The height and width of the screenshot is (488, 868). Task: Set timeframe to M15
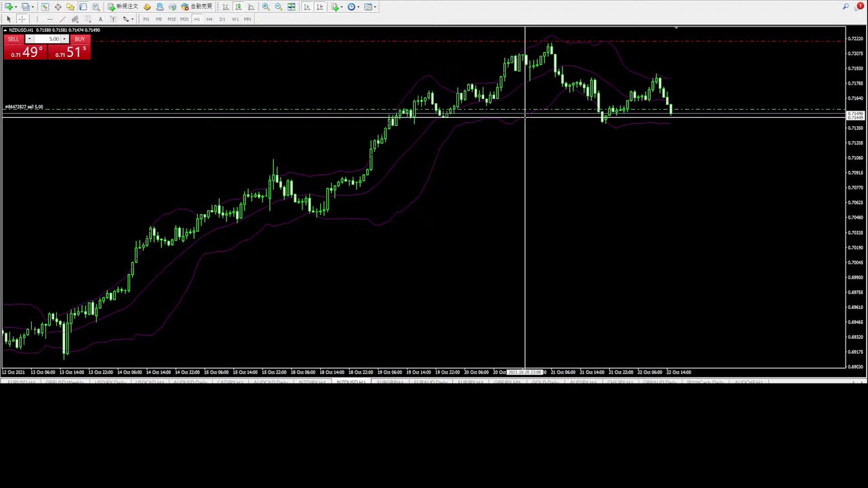[x=171, y=19]
